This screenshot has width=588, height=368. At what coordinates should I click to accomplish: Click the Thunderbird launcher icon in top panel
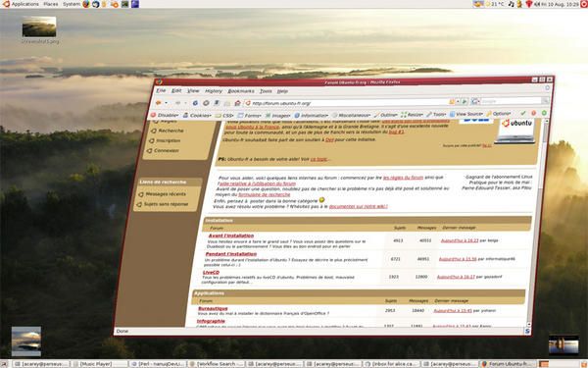[x=96, y=4]
